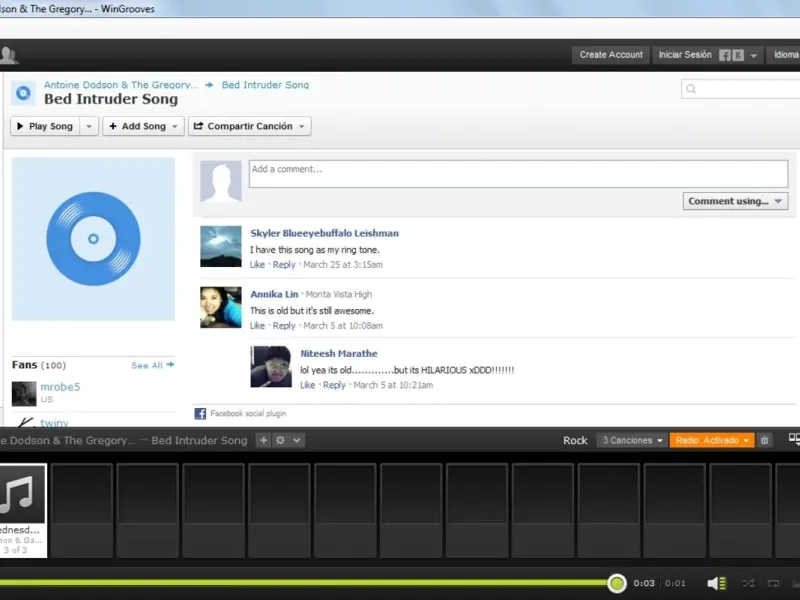Image resolution: width=800 pixels, height=600 pixels.
Task: Reply to Skyler's ring tone comment
Action: [x=284, y=264]
